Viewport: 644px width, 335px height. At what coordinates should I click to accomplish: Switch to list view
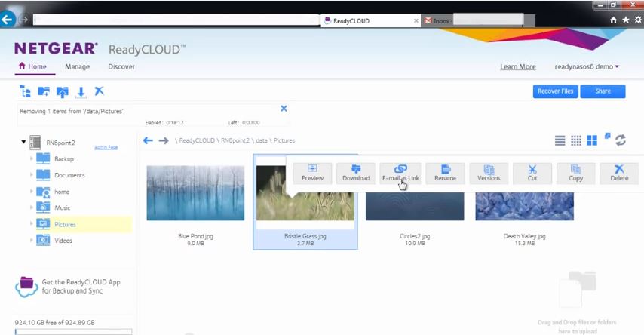coord(560,140)
